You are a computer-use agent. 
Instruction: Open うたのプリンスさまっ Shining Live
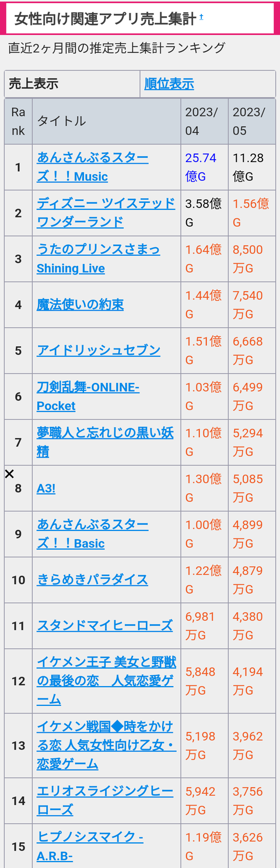[x=99, y=259]
